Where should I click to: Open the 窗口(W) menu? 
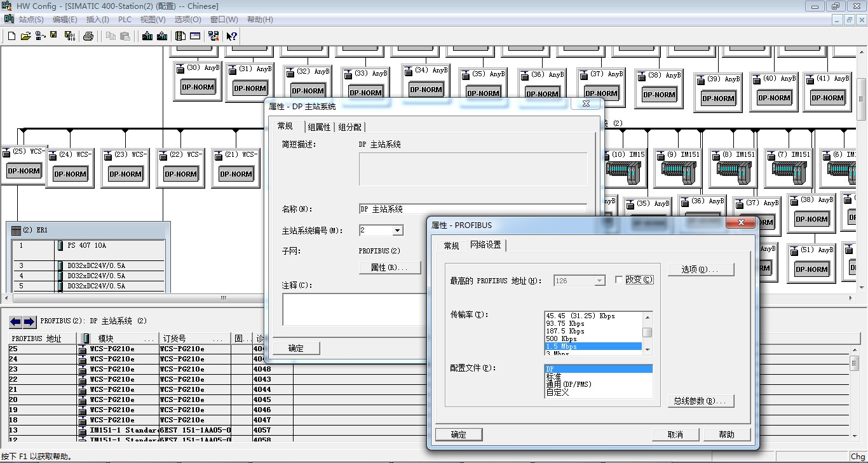[x=224, y=20]
